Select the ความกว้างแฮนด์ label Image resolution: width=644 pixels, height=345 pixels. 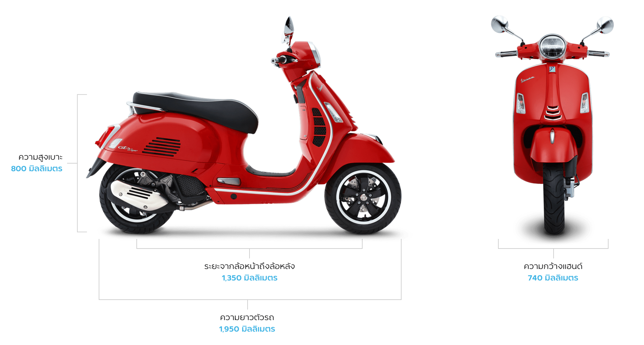click(x=553, y=266)
